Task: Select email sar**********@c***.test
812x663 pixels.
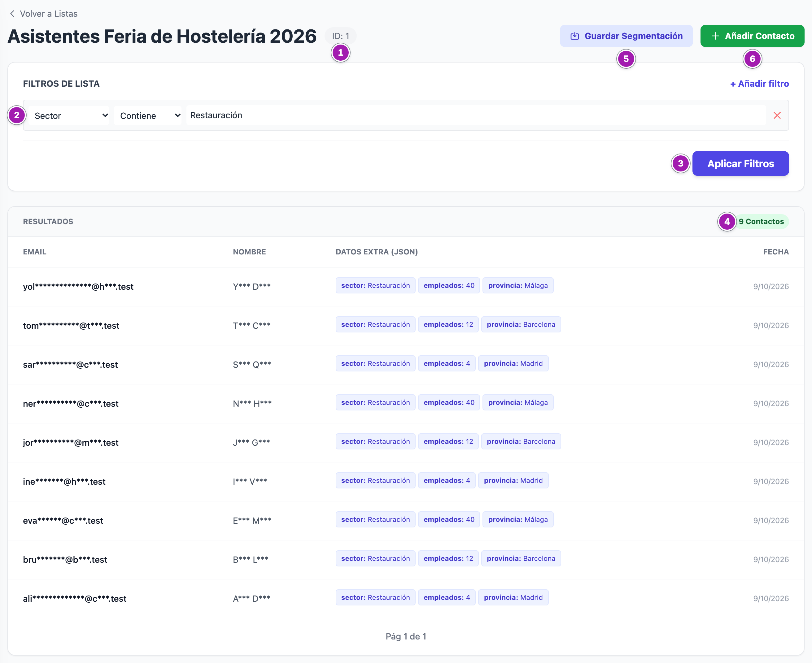Action: 70,364
